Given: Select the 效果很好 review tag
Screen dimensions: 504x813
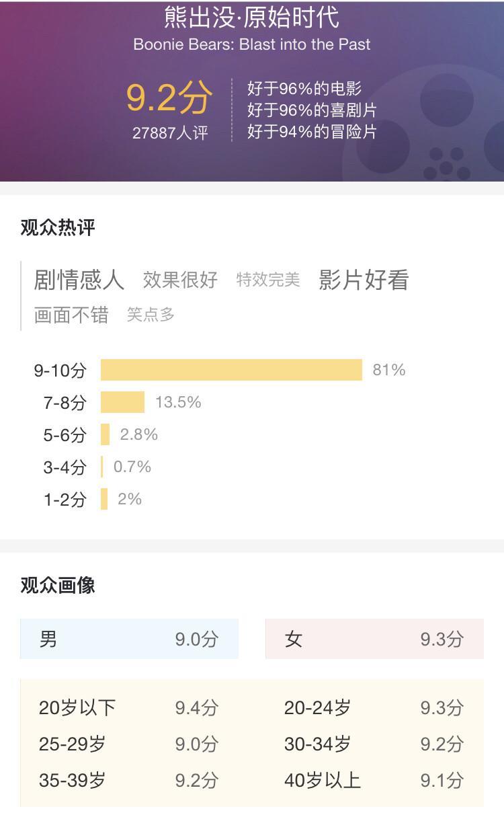Looking at the screenshot, I should click(180, 279).
